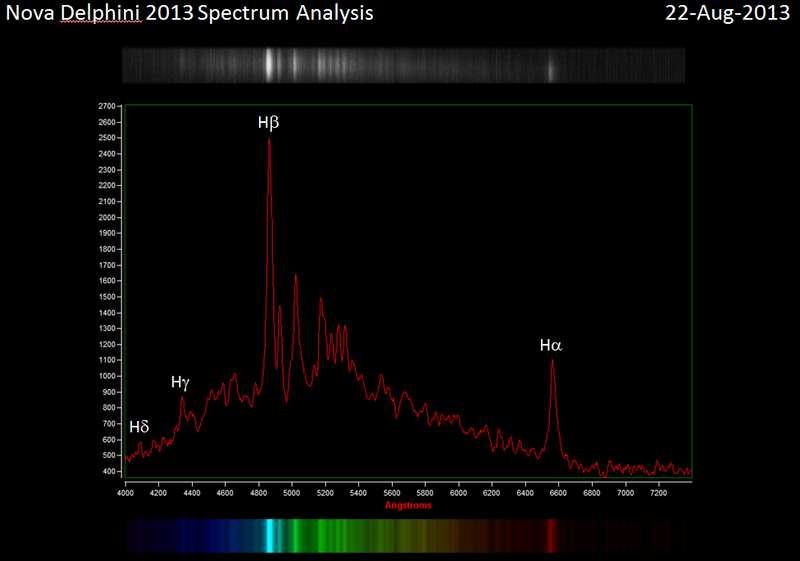
Task: Select the grayscale raw spectrum strip
Action: (403, 65)
